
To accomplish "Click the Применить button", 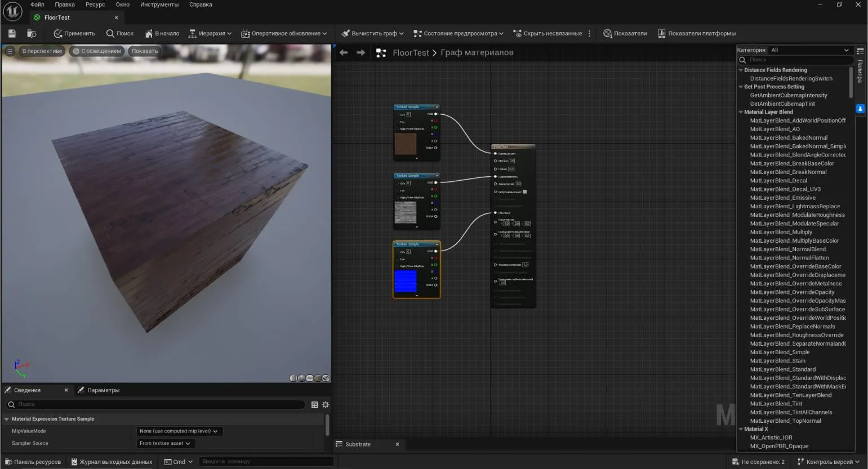I will click(74, 34).
